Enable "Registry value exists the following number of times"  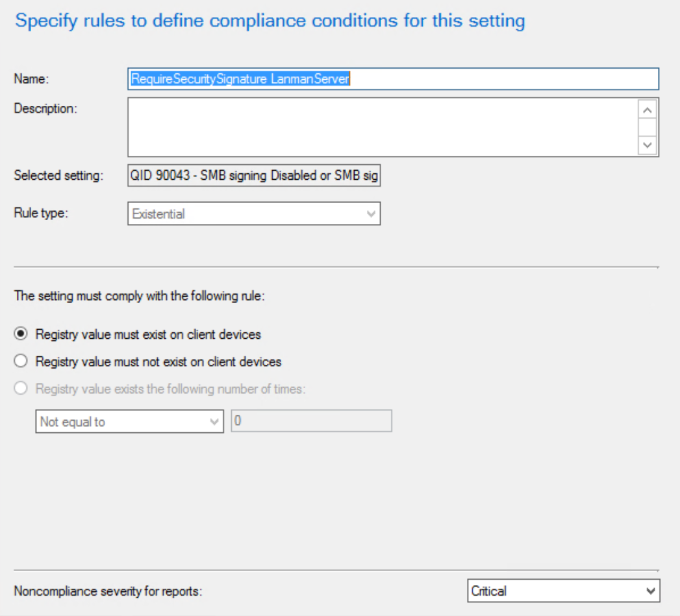pos(20,388)
